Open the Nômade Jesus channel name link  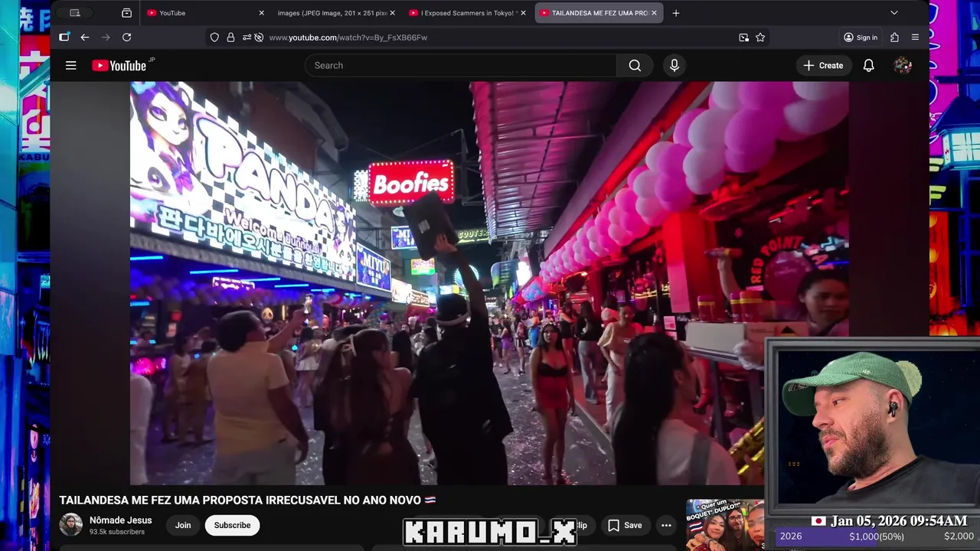tap(120, 520)
